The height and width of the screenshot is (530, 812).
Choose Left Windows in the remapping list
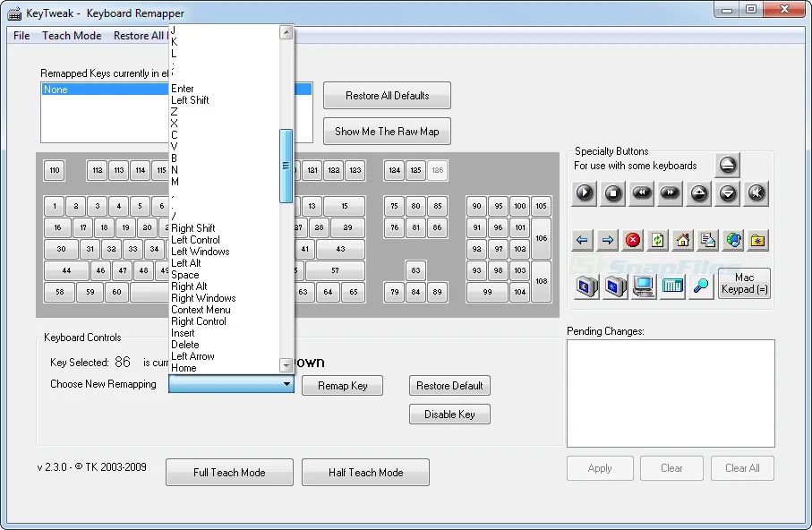tap(225, 252)
